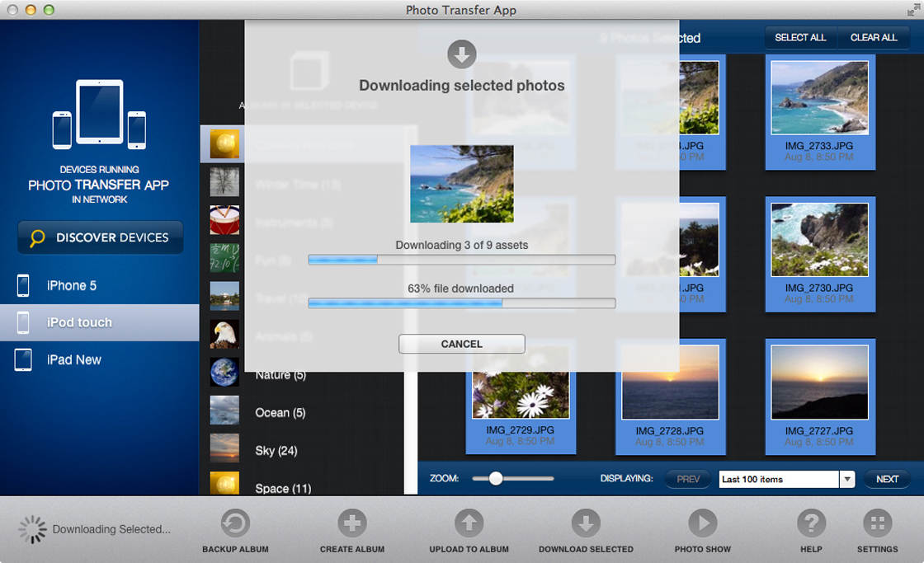Click the zoom slider handle

tap(496, 478)
